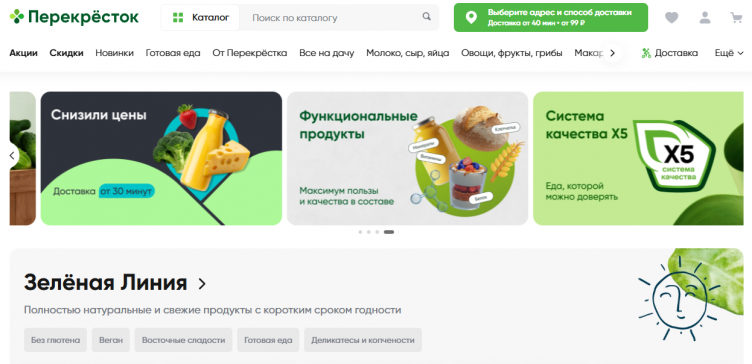Select the Деликатесы и копчености tag

click(x=363, y=340)
